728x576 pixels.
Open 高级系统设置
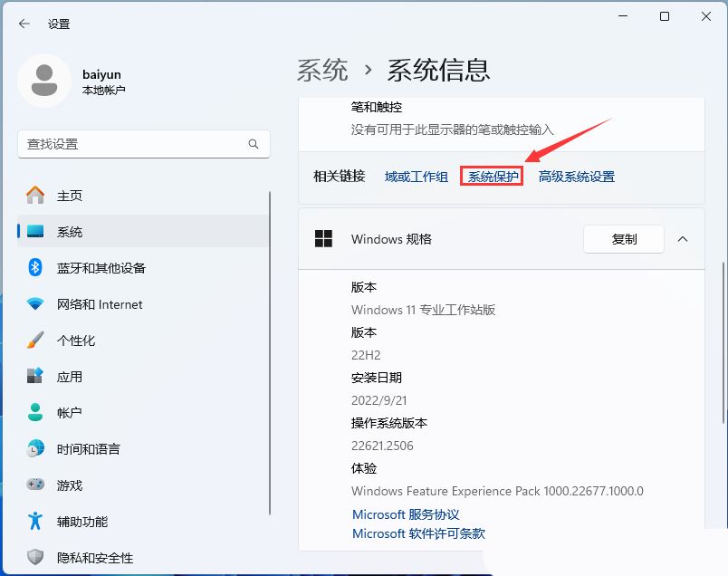click(x=577, y=177)
